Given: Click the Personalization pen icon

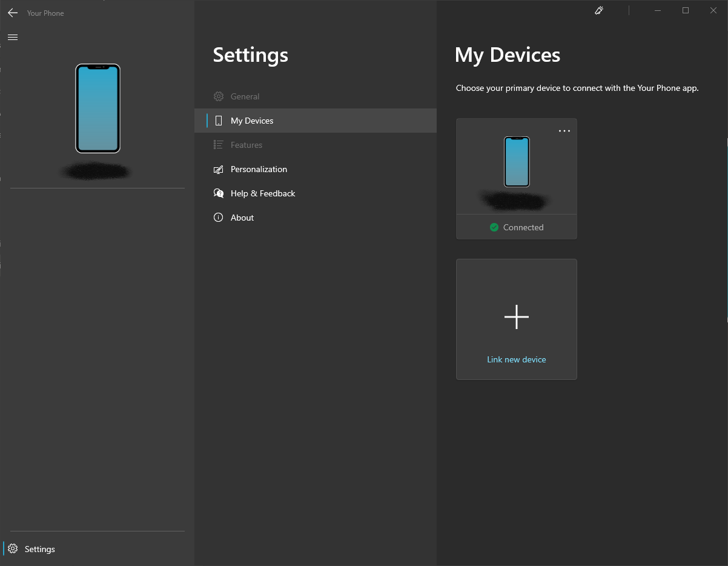Looking at the screenshot, I should click(219, 169).
